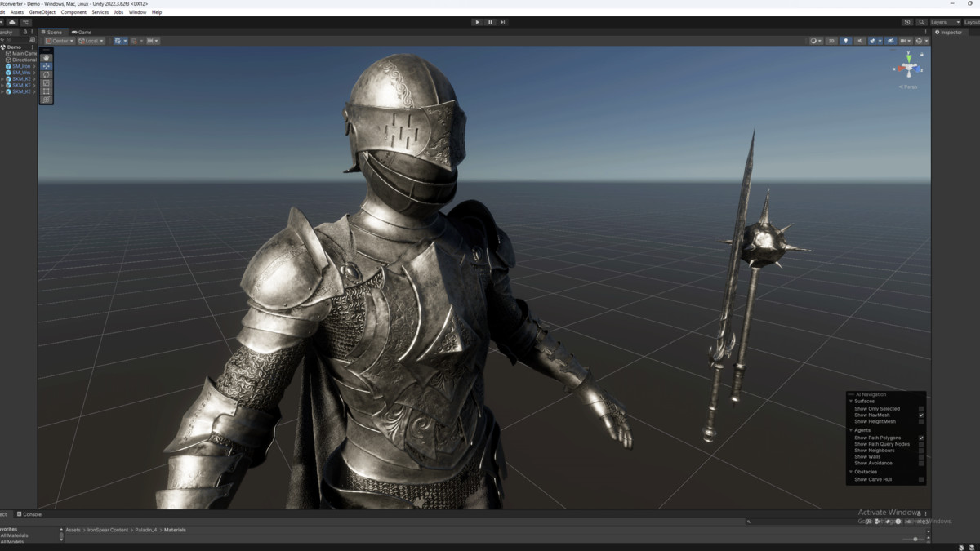Enable Show Only Selected checkbox

point(921,409)
